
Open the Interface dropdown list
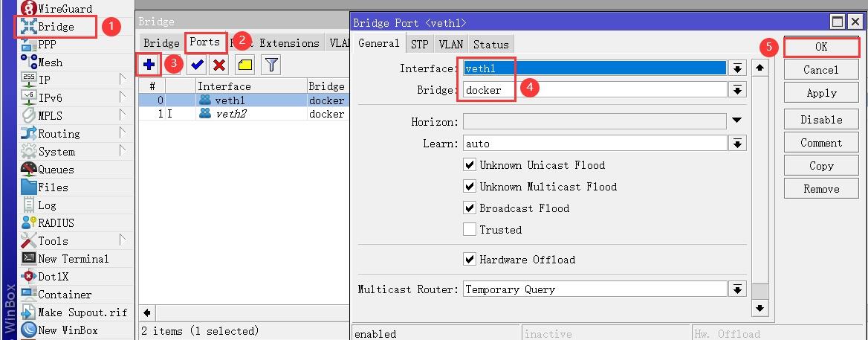pyautogui.click(x=737, y=68)
